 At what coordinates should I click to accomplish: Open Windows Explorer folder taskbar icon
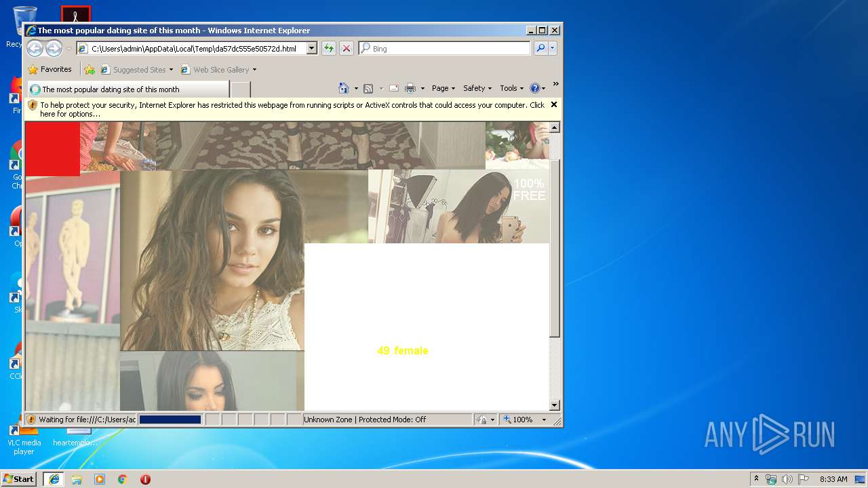[77, 479]
